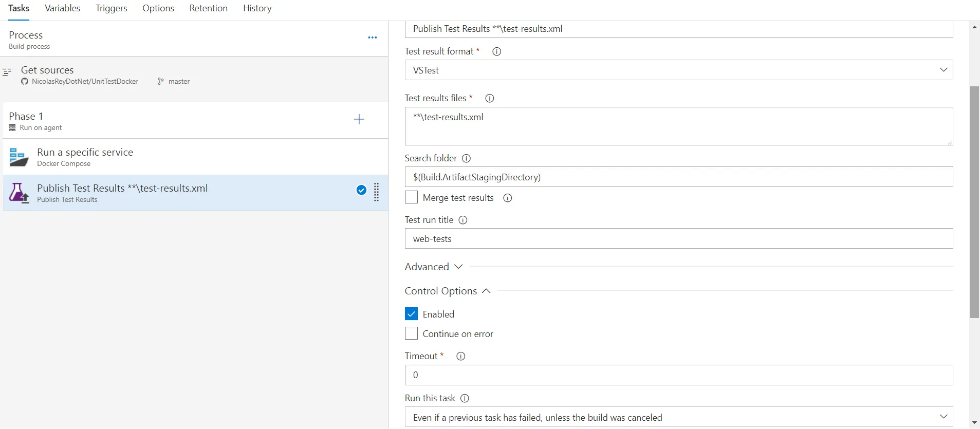Viewport: 980px width, 429px height.
Task: Uncheck the Enabled checkbox
Action: pyautogui.click(x=412, y=314)
